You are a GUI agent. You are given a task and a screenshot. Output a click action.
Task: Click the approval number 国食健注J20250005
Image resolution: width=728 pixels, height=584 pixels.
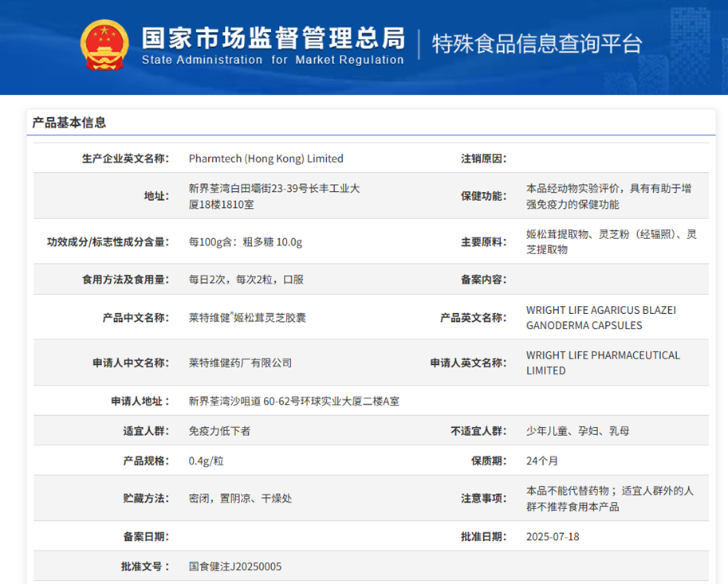(x=235, y=566)
